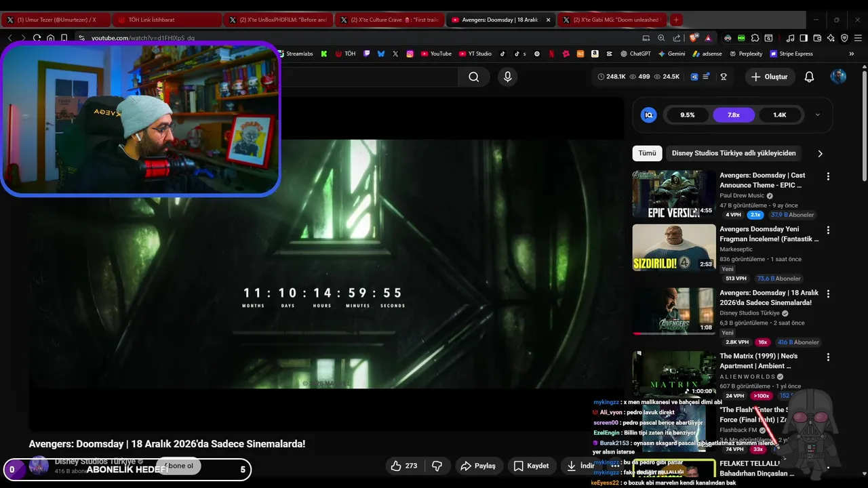
Task: Open the Instagram bookmark icon
Action: point(410,54)
